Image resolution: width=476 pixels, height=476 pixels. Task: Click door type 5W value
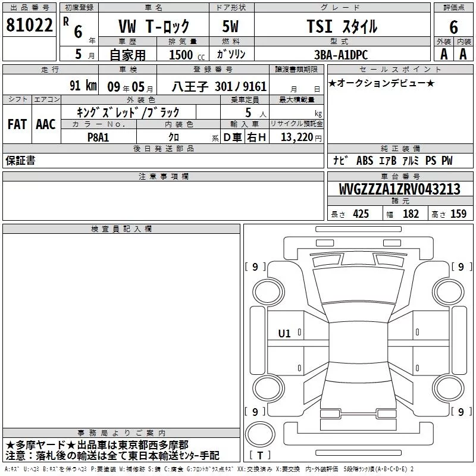[x=231, y=26]
